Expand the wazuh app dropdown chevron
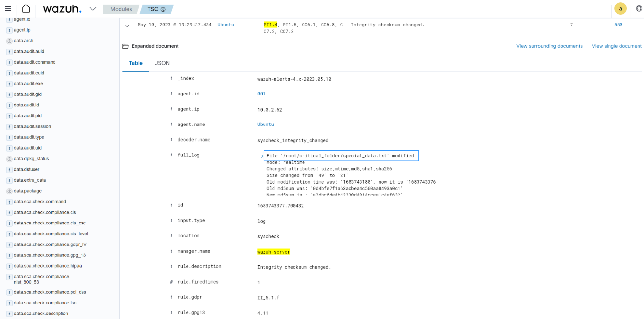644x319 pixels. click(93, 9)
